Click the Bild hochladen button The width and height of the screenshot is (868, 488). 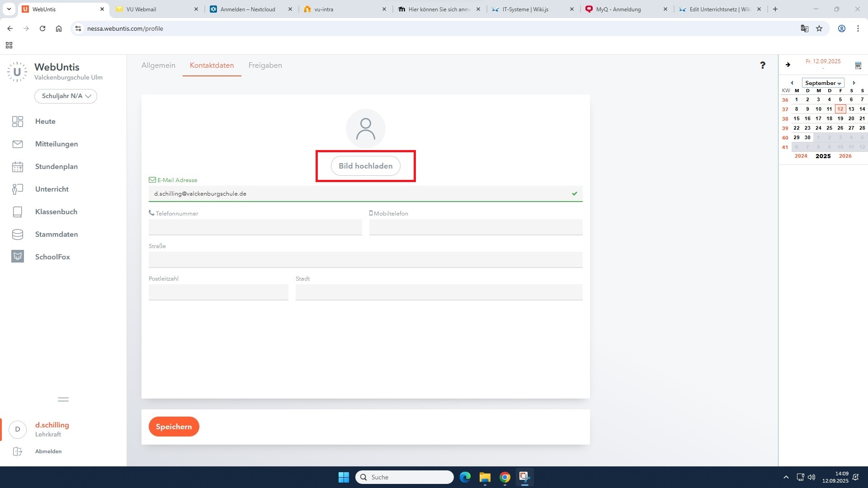pyautogui.click(x=365, y=166)
